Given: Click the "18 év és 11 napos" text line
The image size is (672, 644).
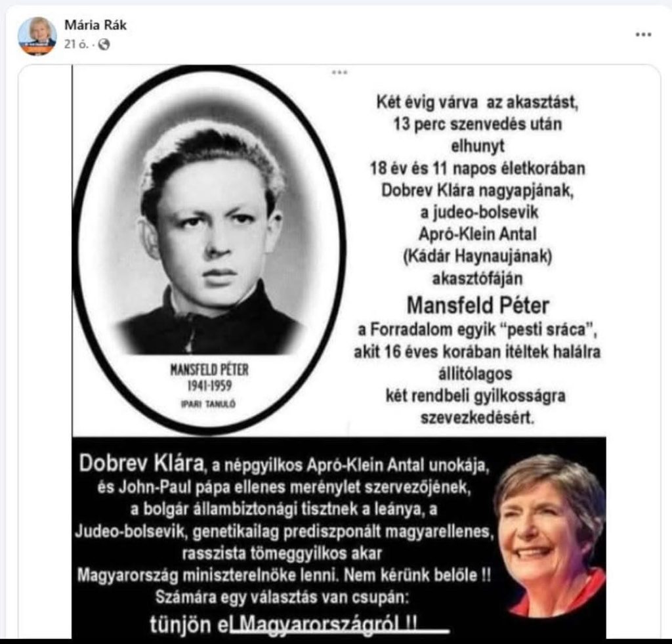Looking at the screenshot, I should pos(478,168).
